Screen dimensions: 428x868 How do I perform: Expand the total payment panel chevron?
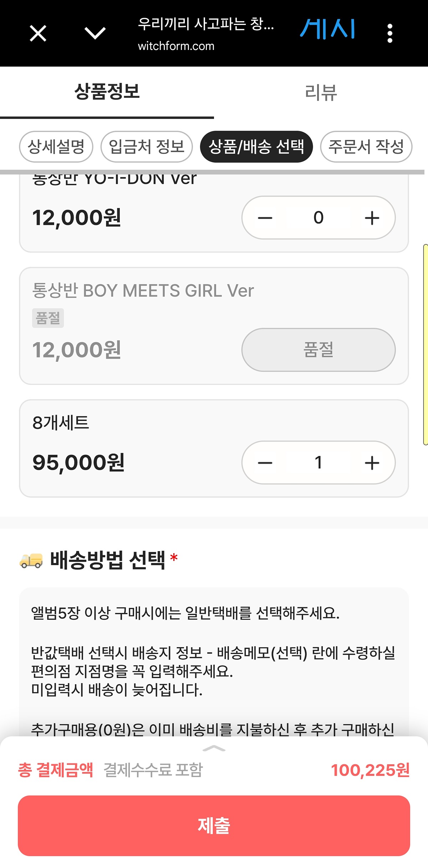point(214,748)
